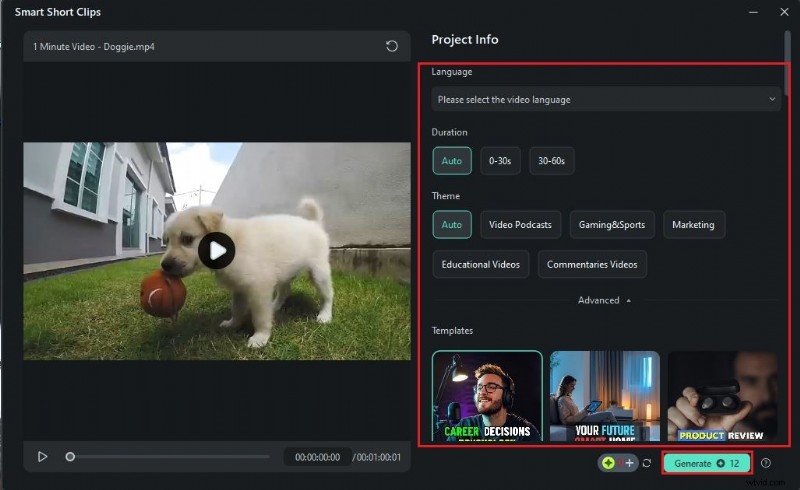Click the Generate button
800x490 pixels.
click(706, 463)
